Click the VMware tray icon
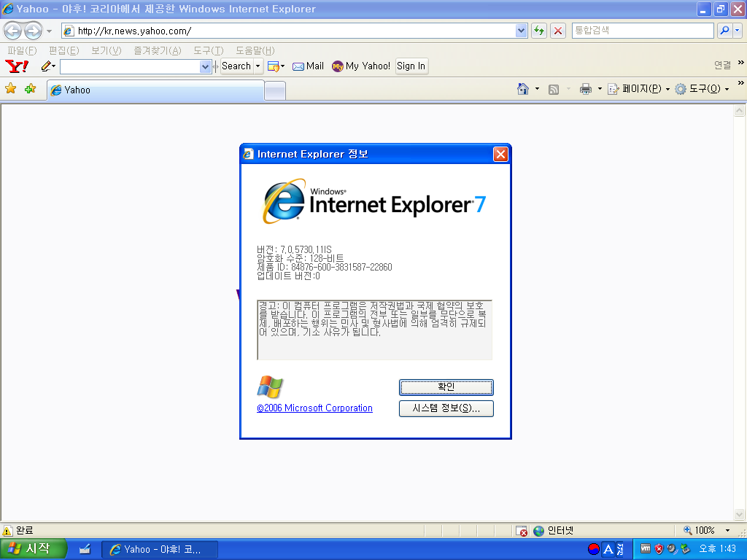Viewport: 747px width, 560px height. (645, 548)
